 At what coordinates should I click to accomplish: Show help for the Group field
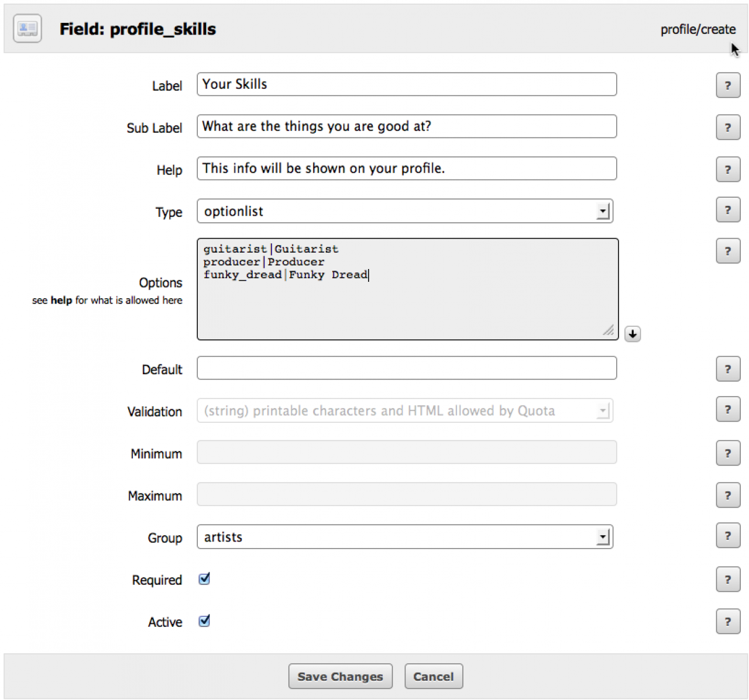click(x=728, y=536)
